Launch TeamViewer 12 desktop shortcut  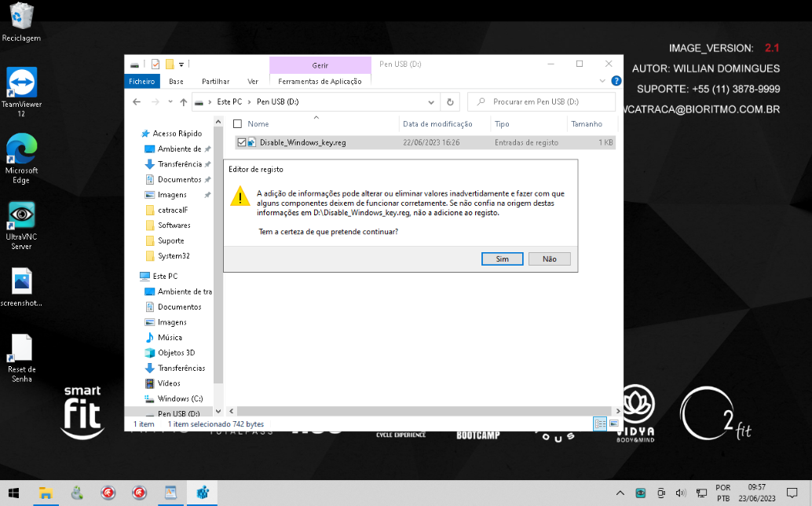[21, 92]
